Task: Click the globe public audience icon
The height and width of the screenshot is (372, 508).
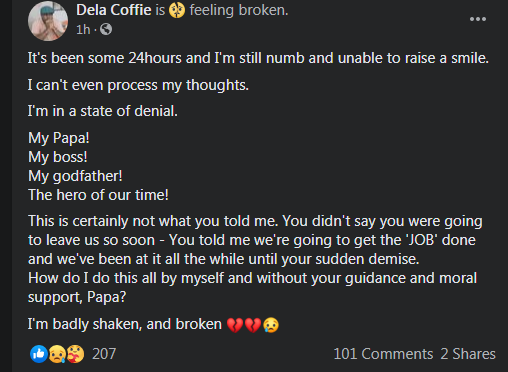Action: [106, 29]
